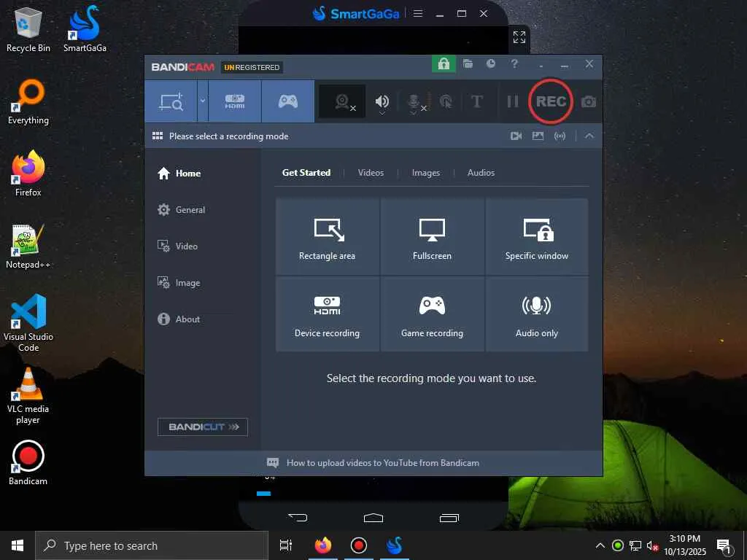Click UNREGISTERED badge in Bandicam title bar

click(x=252, y=68)
